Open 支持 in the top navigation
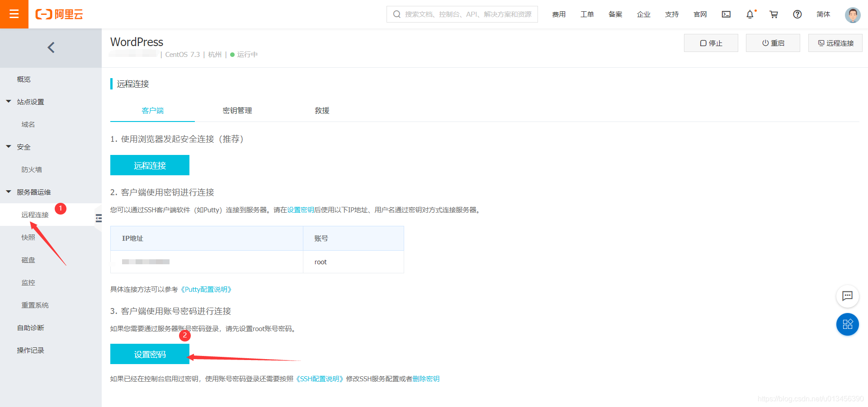 tap(672, 14)
